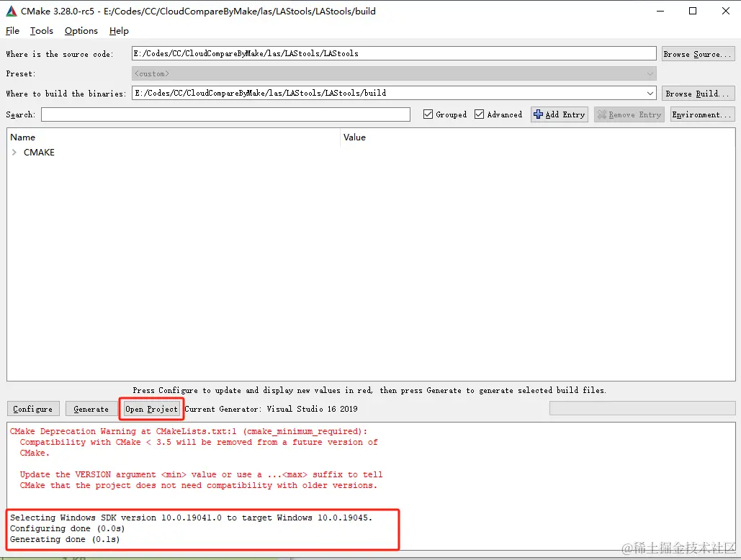Click 'Selecting Windows SDK version' log line

point(191,518)
